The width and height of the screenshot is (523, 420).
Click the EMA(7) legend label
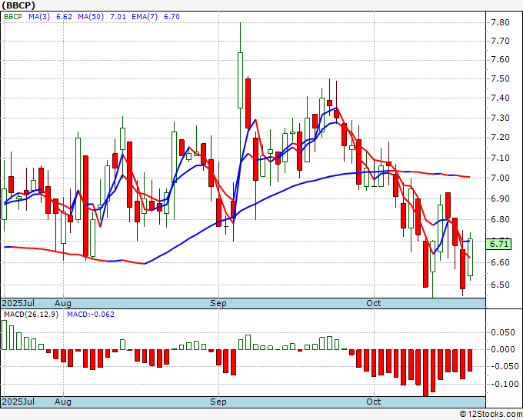point(145,16)
